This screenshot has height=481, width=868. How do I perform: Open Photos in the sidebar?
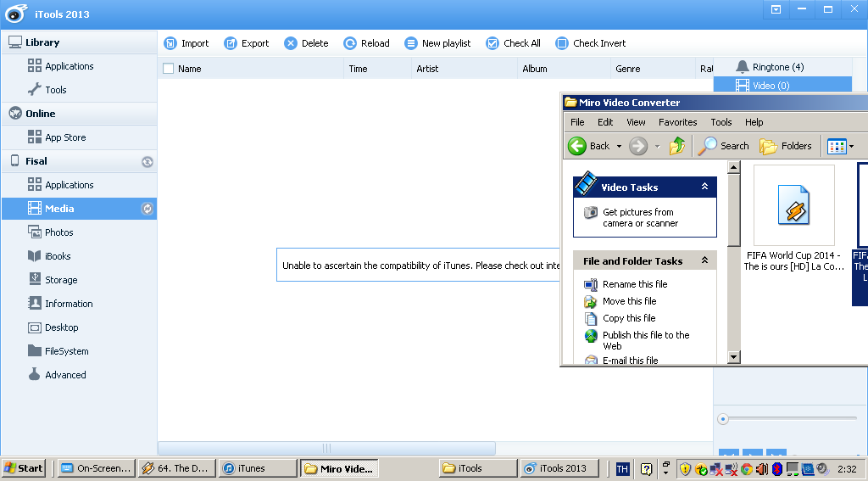click(79, 232)
